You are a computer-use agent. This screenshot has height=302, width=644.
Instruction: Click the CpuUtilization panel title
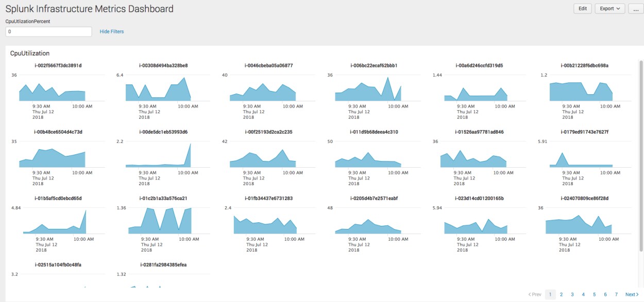point(30,53)
